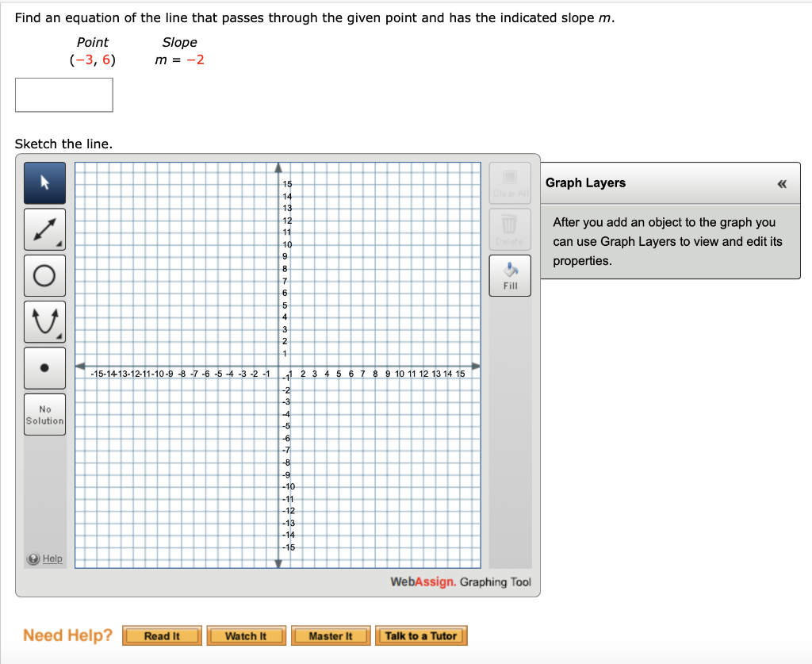Click the answer input box
812x664 pixels.
(x=63, y=94)
